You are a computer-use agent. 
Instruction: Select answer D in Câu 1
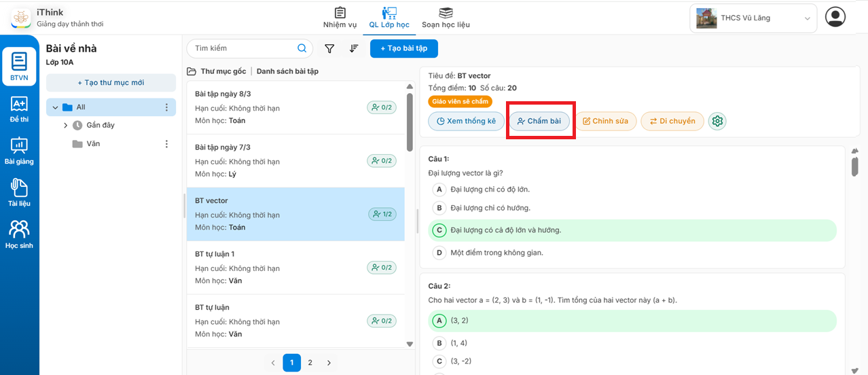tap(439, 253)
